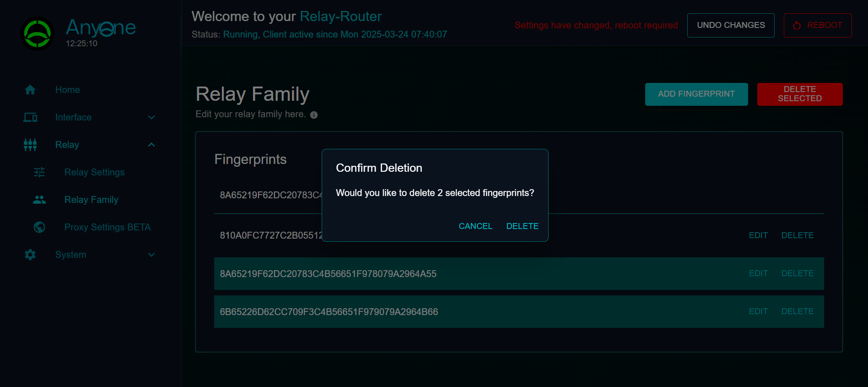Click the Add Fingerprint button
Screen dimensions: 868x387
coord(696,94)
